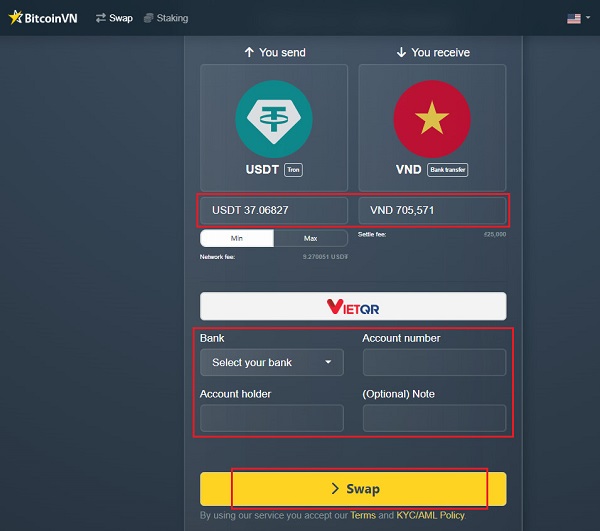Click the VietQR payment button
The image size is (600, 531).
pos(353,306)
